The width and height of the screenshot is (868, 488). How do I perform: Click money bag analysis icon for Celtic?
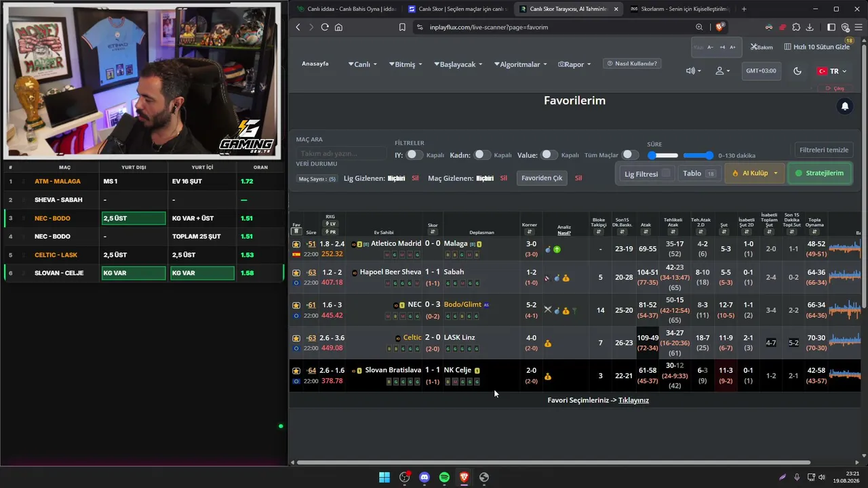pyautogui.click(x=548, y=344)
